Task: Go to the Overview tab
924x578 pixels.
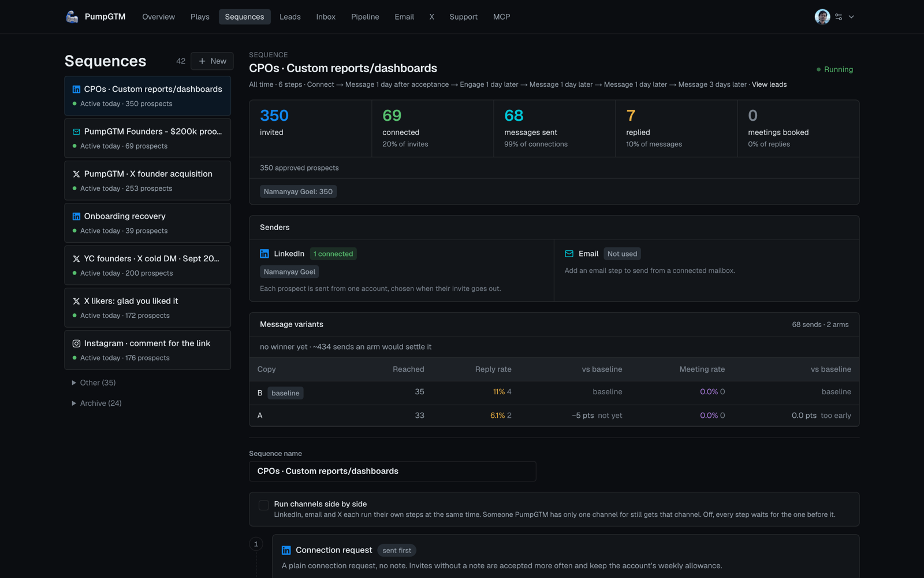Action: point(158,17)
